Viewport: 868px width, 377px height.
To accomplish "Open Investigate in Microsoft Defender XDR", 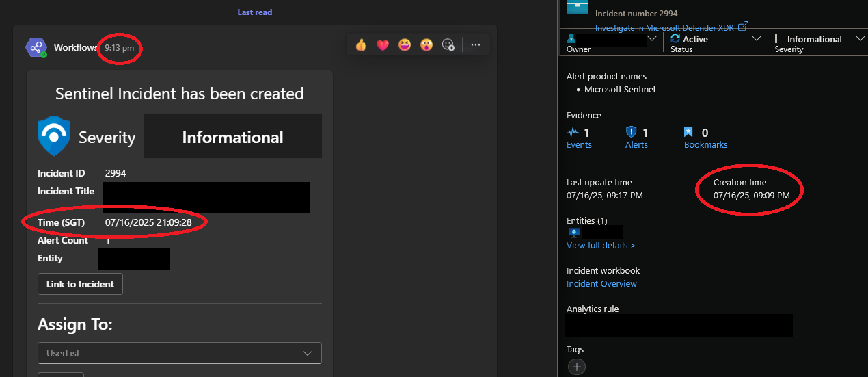I will 671,27.
